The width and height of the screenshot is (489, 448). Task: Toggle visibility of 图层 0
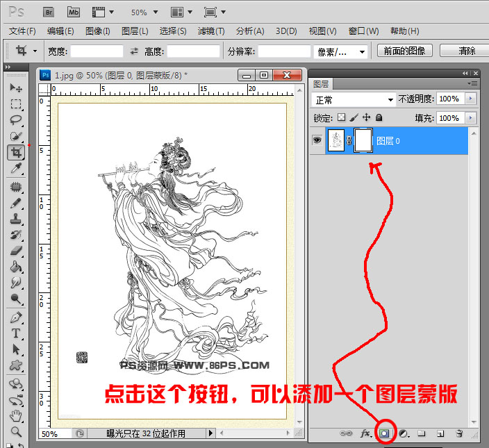pyautogui.click(x=317, y=140)
